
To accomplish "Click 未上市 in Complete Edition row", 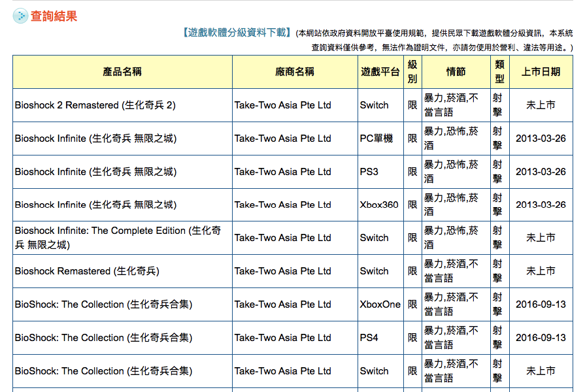I will 541,238.
